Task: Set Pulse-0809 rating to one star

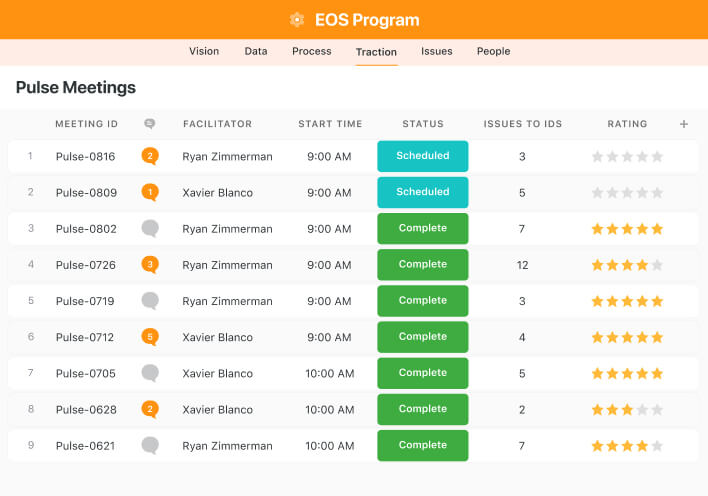Action: (597, 193)
